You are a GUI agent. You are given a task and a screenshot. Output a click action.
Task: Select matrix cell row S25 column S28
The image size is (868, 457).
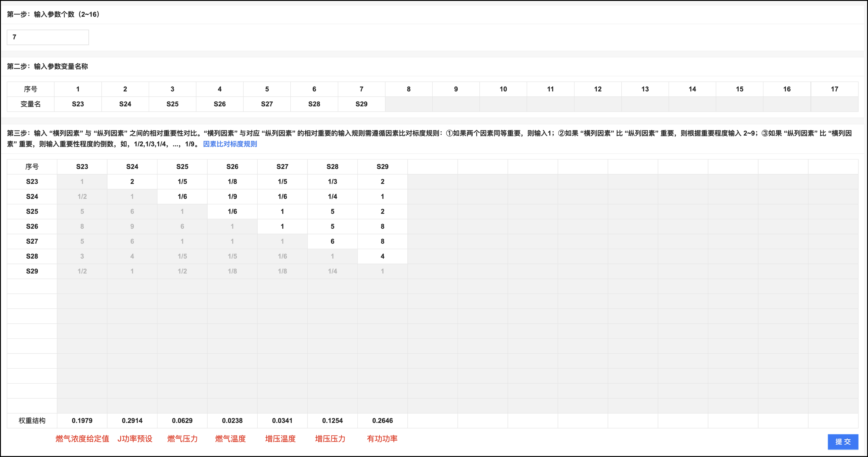pyautogui.click(x=332, y=211)
